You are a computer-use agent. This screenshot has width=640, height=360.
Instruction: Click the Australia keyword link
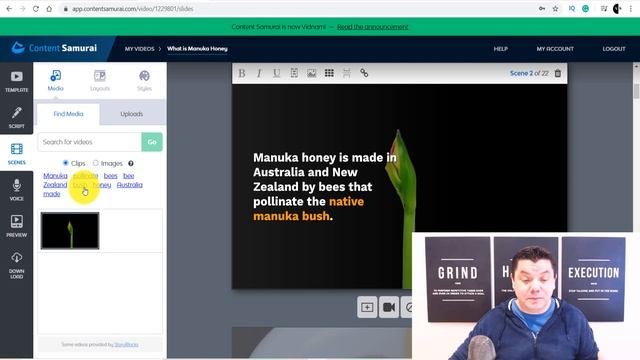(x=129, y=185)
